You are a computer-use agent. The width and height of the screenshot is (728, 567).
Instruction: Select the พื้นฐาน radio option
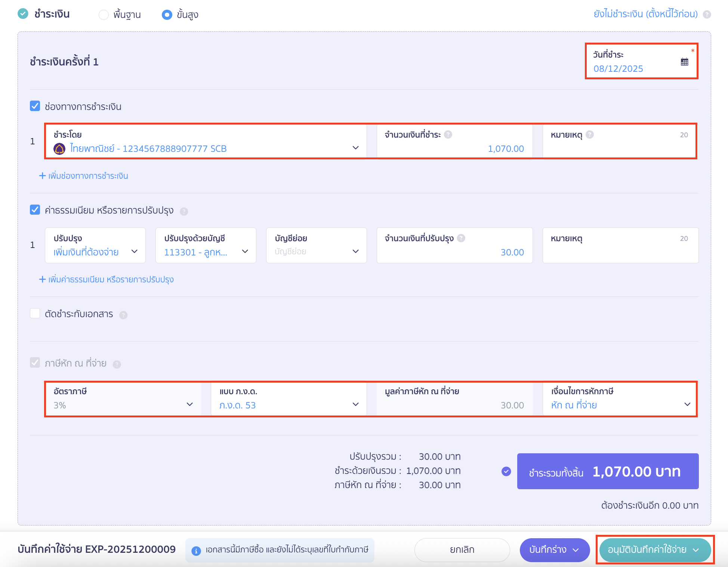104,15
